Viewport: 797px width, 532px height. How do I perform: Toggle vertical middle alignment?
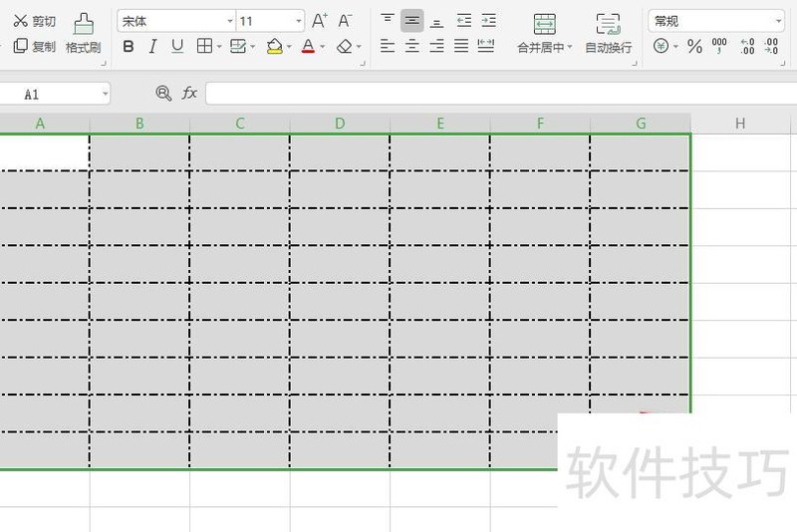(x=412, y=21)
